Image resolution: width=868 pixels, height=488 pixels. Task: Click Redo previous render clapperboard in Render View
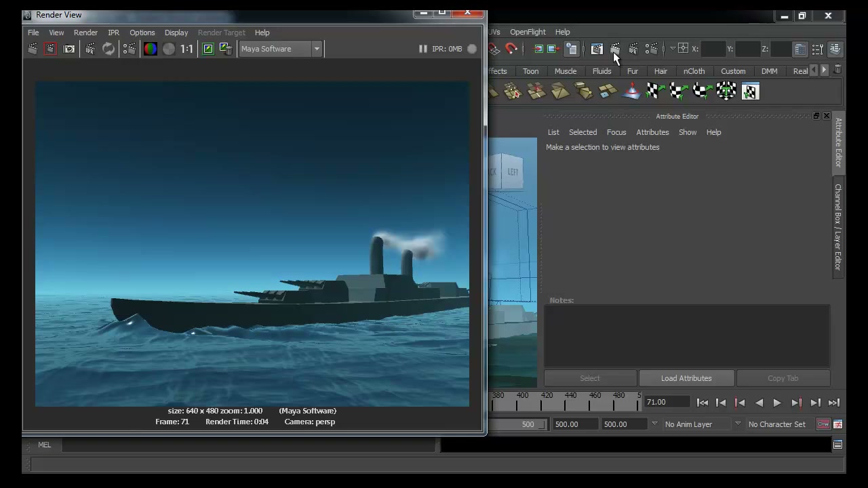point(32,49)
